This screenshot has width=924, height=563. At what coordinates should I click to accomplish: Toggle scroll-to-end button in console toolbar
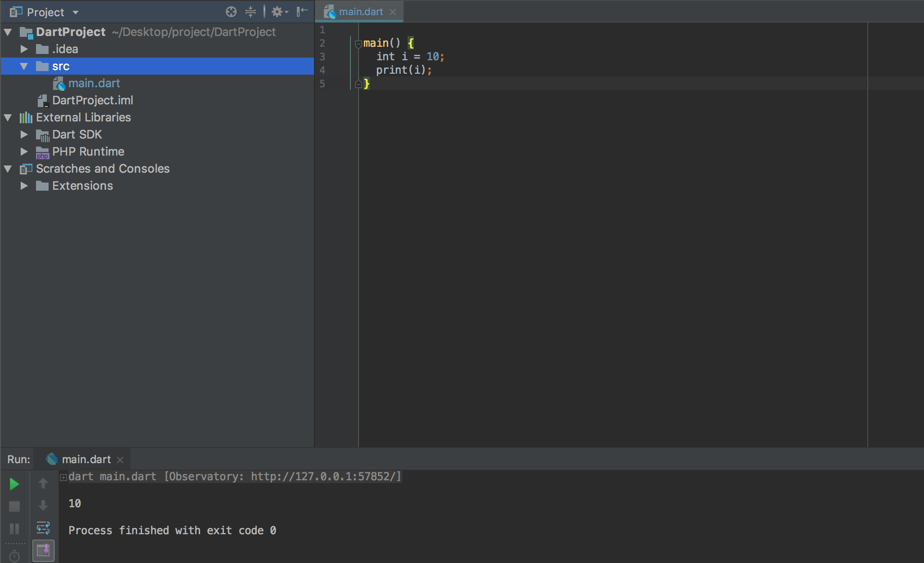coord(43,550)
